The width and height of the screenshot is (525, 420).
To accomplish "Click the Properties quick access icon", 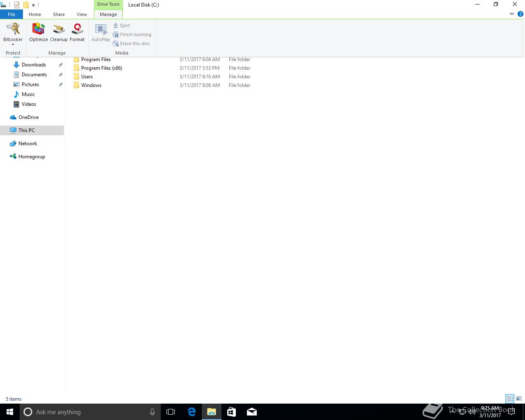I will click(17, 5).
